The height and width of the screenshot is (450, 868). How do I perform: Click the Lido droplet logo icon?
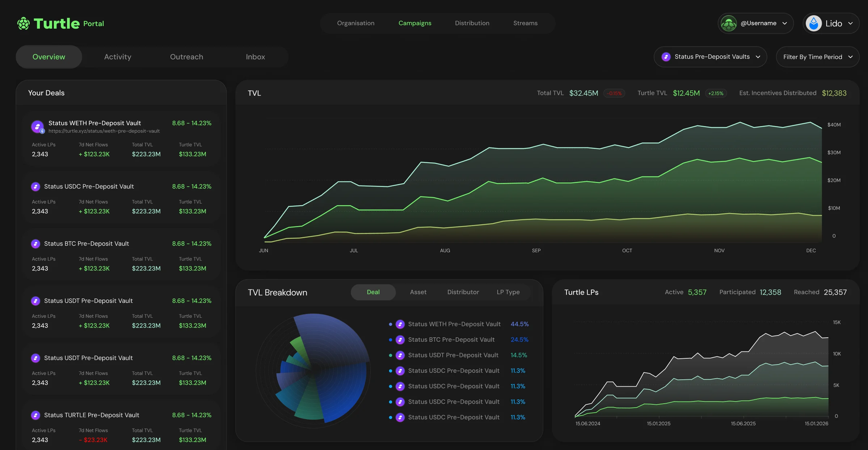click(x=814, y=24)
